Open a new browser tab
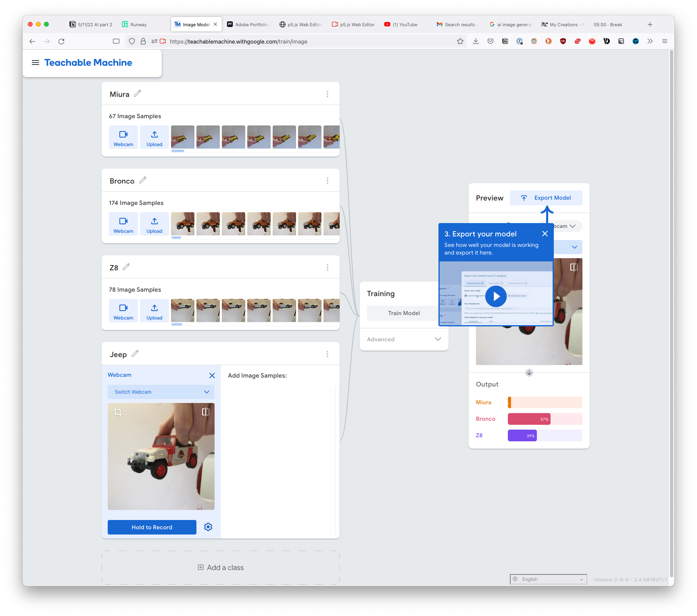The width and height of the screenshot is (697, 616). tap(650, 25)
